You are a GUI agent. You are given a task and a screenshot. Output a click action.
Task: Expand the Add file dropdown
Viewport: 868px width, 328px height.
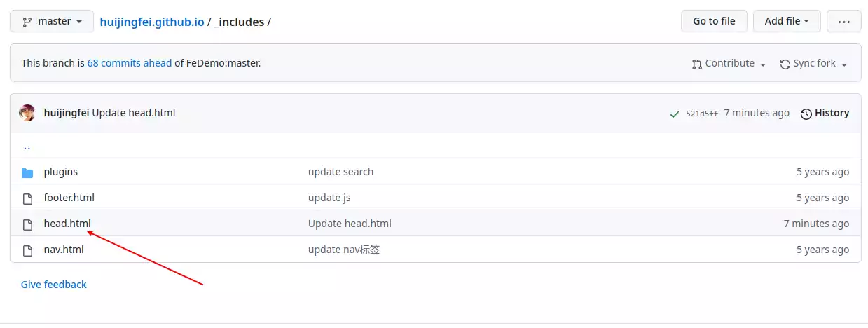pyautogui.click(x=787, y=21)
